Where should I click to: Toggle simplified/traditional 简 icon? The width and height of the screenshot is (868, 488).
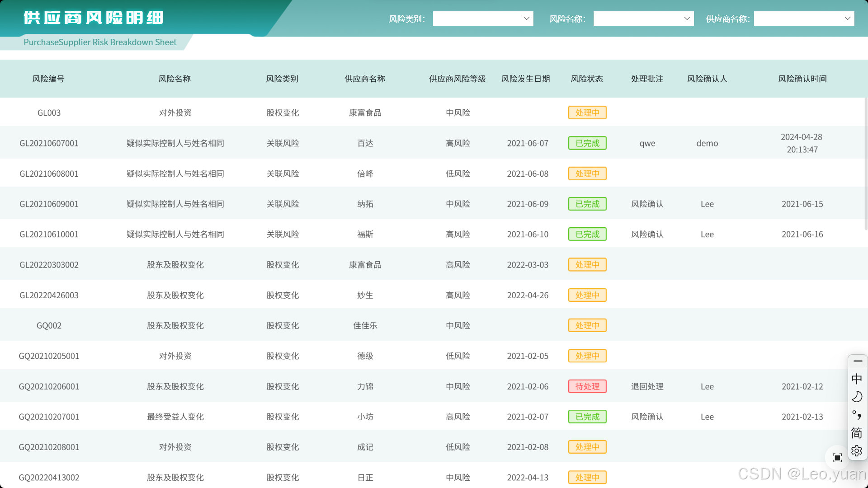857,433
